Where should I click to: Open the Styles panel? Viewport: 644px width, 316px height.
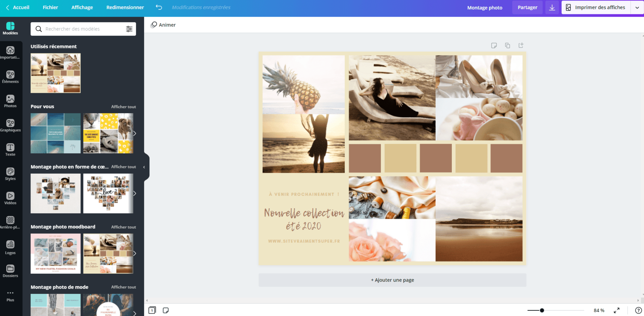[x=10, y=174]
